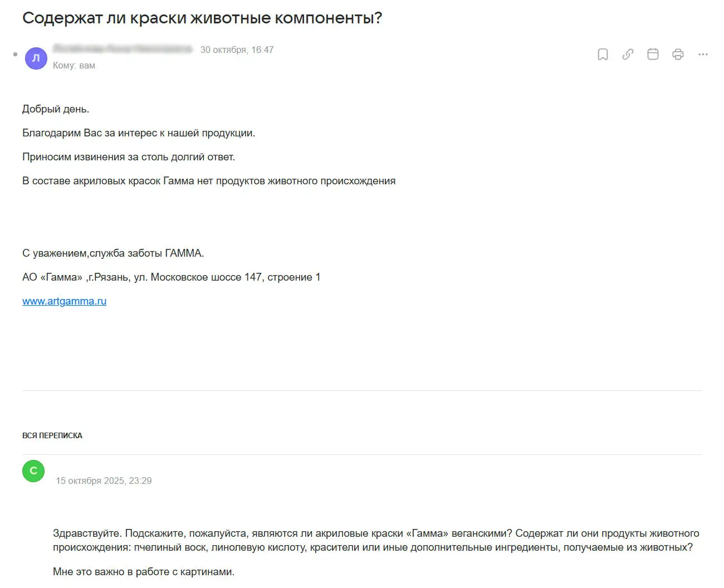Bookmark this email with the flag icon

coord(603,55)
